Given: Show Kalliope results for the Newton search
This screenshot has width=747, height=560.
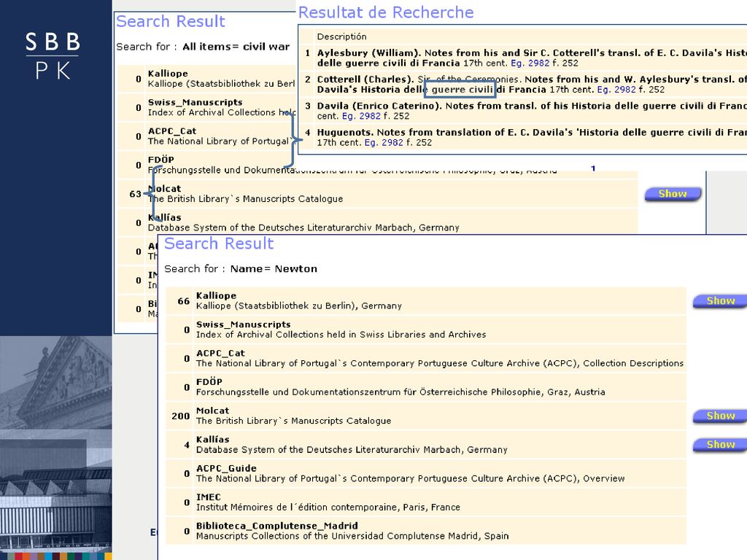Looking at the screenshot, I should pyautogui.click(x=720, y=301).
